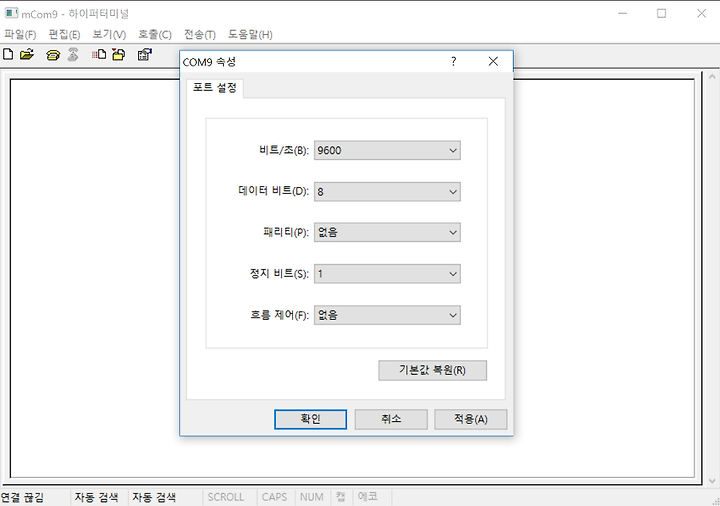The image size is (720, 506).
Task: Open the 전송(T) menu
Action: pos(200,34)
